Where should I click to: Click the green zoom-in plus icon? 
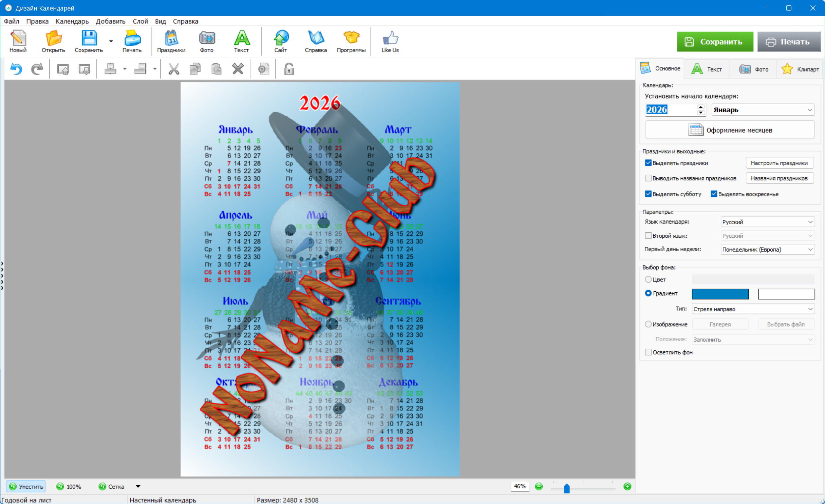pyautogui.click(x=627, y=487)
